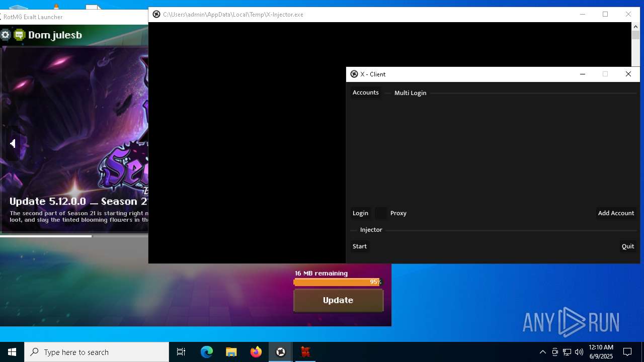644x362 pixels.
Task: Maximize the X-Injector console window
Action: point(605,14)
